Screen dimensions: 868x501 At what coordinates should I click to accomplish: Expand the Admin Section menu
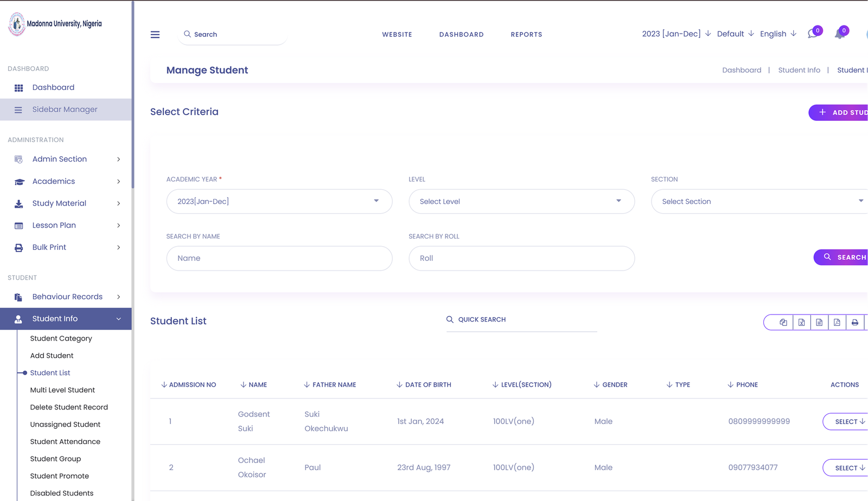point(60,159)
